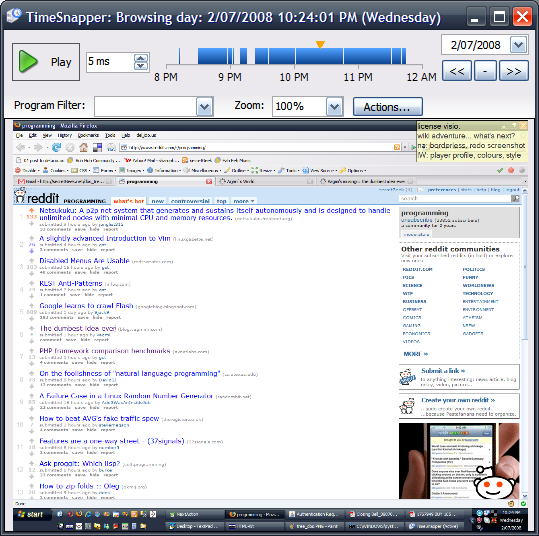This screenshot has height=536, width=539.
Task: Click the reddit alien logo
Action: coord(20,195)
